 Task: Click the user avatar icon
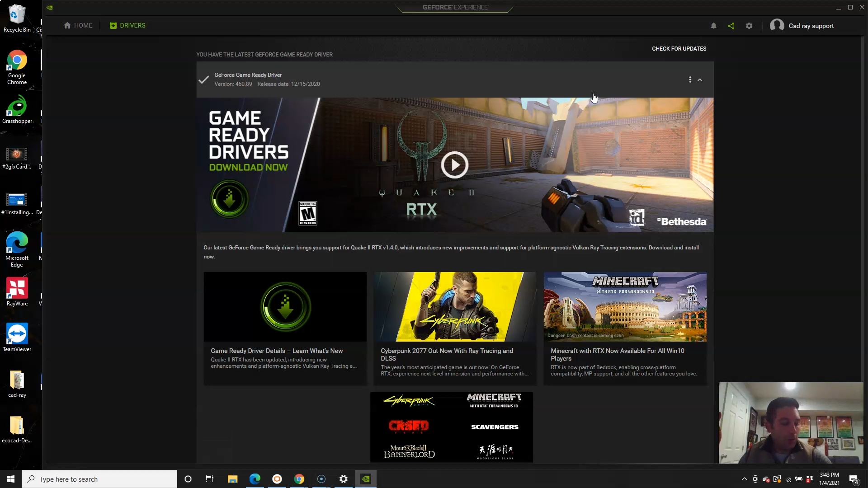[777, 25]
